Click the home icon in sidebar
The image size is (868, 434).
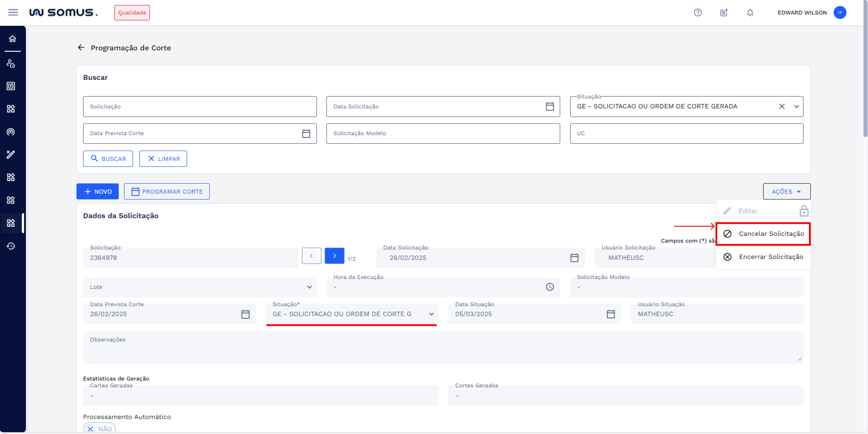pos(12,39)
